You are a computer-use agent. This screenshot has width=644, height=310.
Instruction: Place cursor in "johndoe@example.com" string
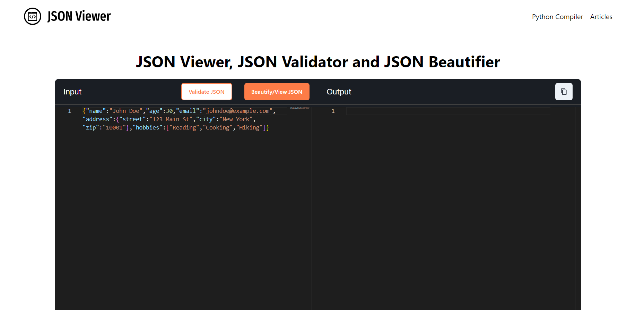tap(238, 111)
